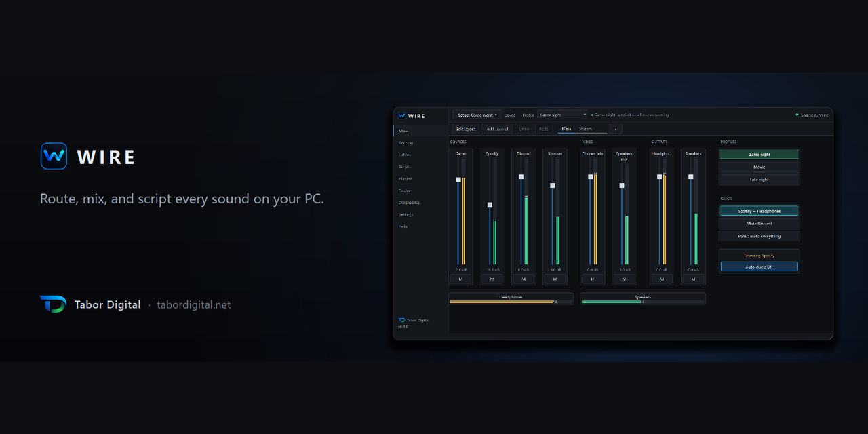Click the Tabor Digital logo in the app sidebar footer
The height and width of the screenshot is (434, 868).
[401, 320]
